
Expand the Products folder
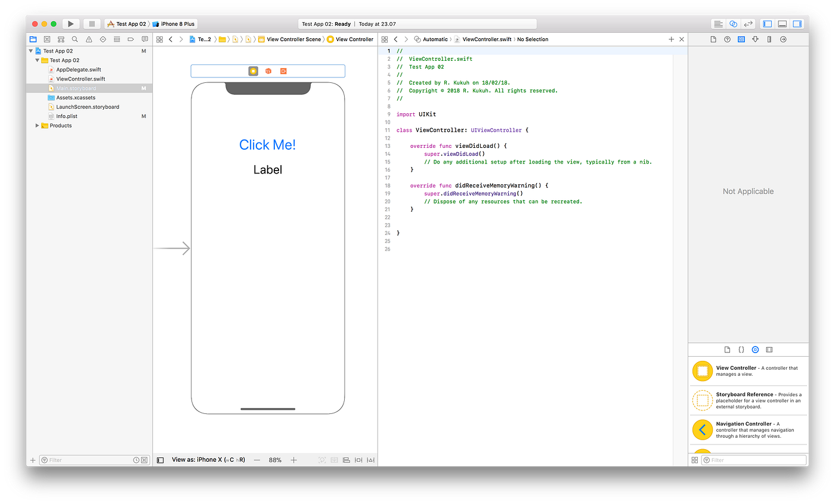37,125
